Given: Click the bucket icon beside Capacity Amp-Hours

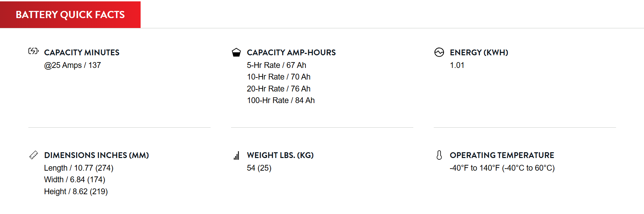Looking at the screenshot, I should (x=236, y=52).
